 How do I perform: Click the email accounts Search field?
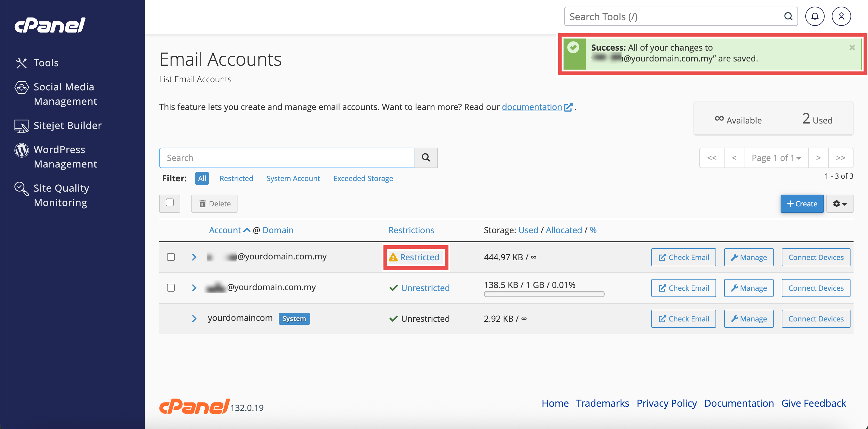pos(286,158)
